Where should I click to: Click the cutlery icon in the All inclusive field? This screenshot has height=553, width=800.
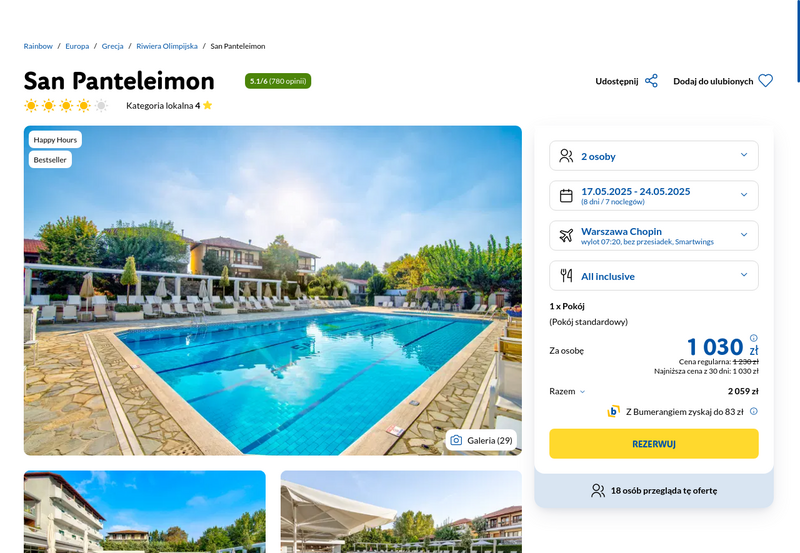[566, 276]
